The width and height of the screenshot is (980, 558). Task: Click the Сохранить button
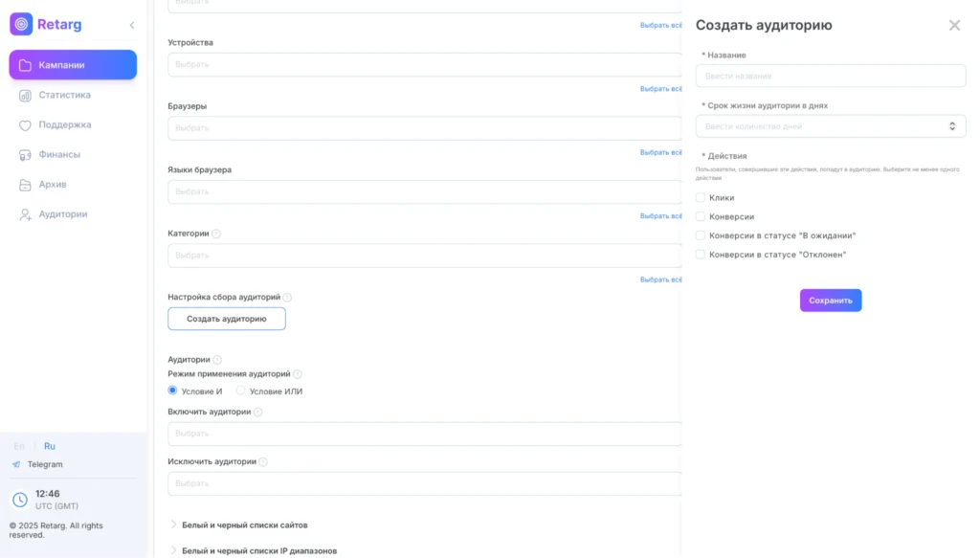[x=831, y=301]
